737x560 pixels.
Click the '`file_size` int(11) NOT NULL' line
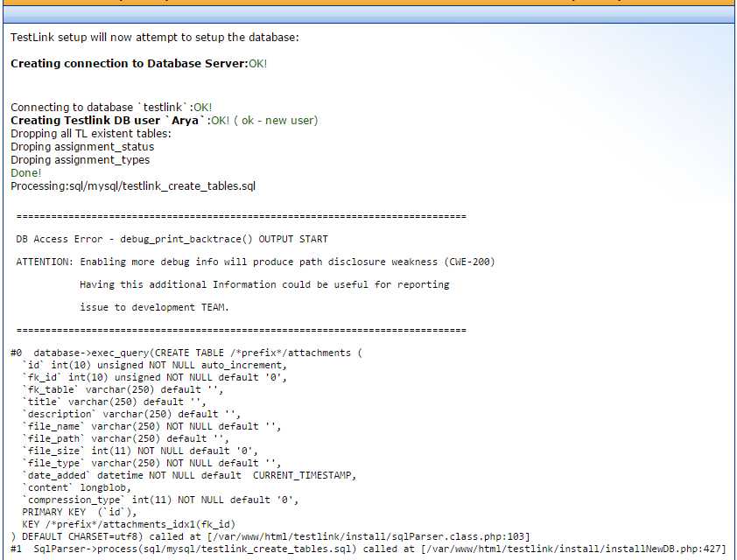click(x=139, y=451)
